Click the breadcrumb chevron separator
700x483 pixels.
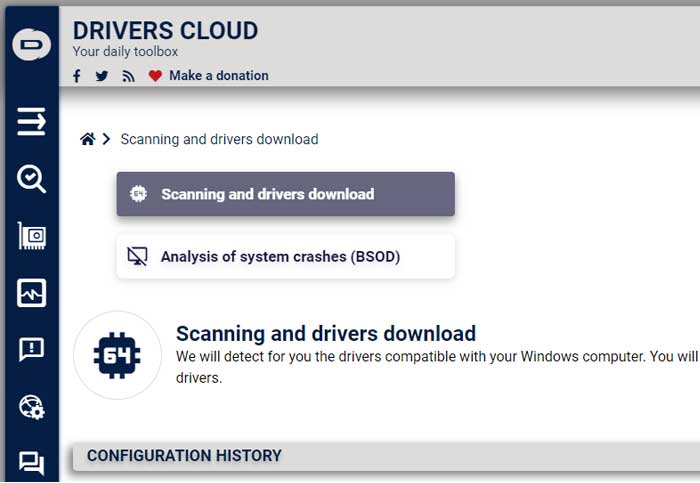tap(106, 139)
